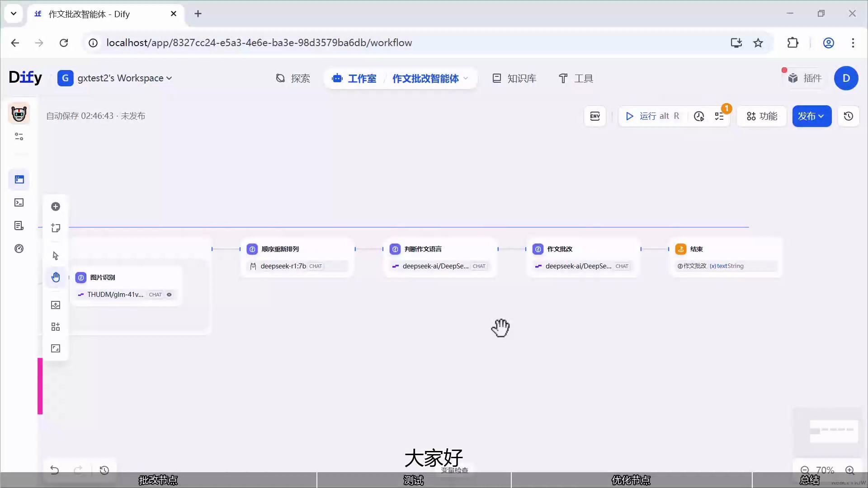The height and width of the screenshot is (488, 868).
Task: Open the 插件 plugins button
Action: point(805,78)
